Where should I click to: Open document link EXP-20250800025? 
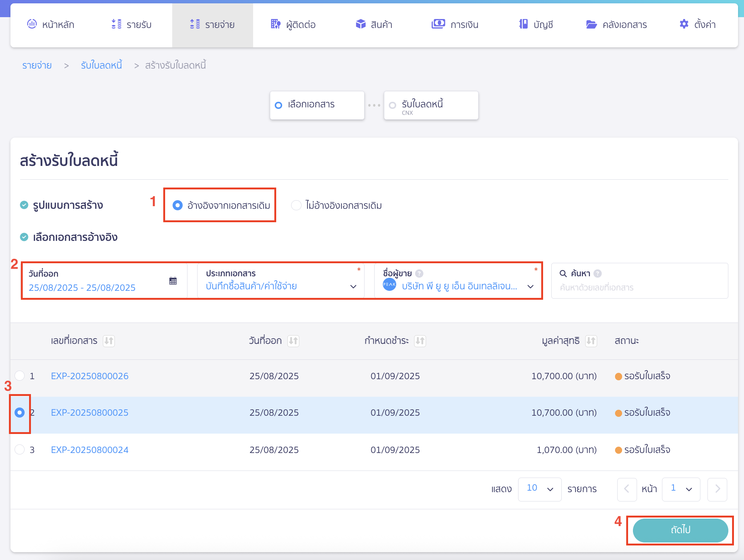(89, 413)
